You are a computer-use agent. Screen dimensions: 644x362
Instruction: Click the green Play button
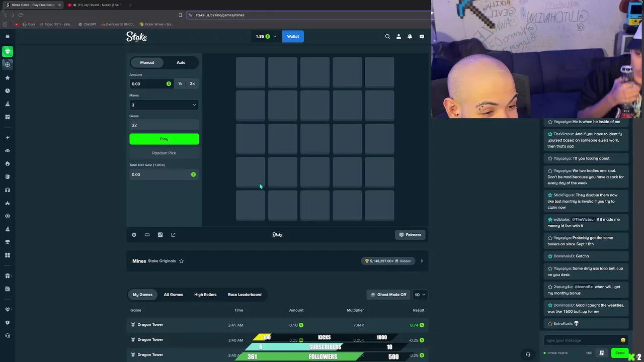pyautogui.click(x=164, y=139)
